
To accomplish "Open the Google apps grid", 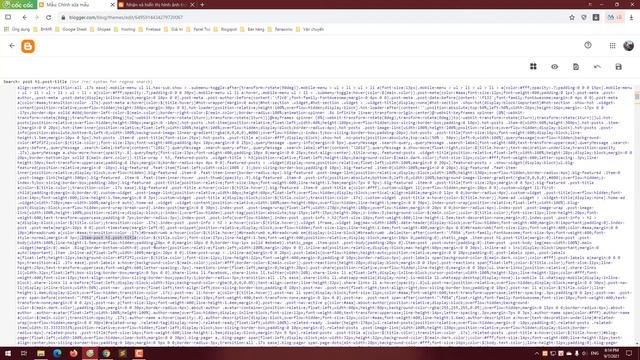I will [x=612, y=46].
